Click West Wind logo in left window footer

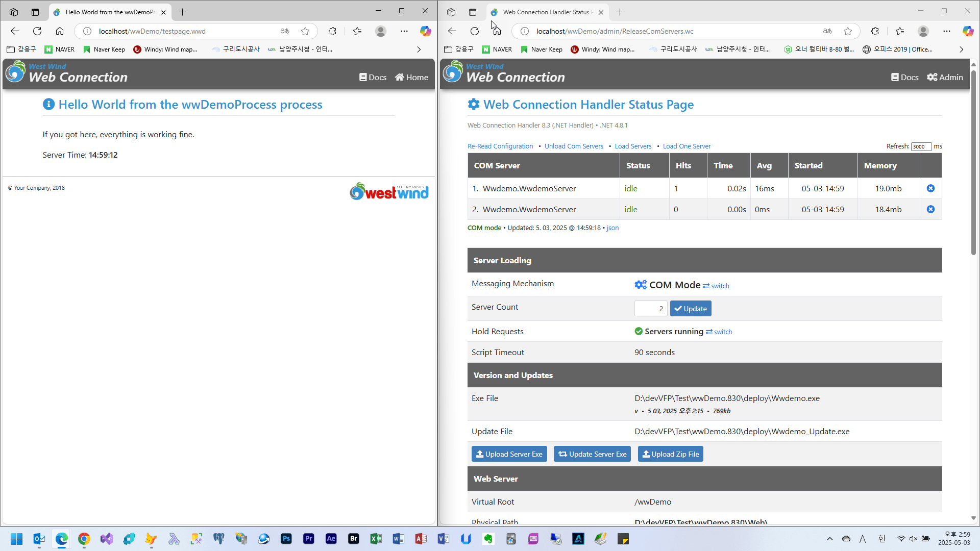389,192
